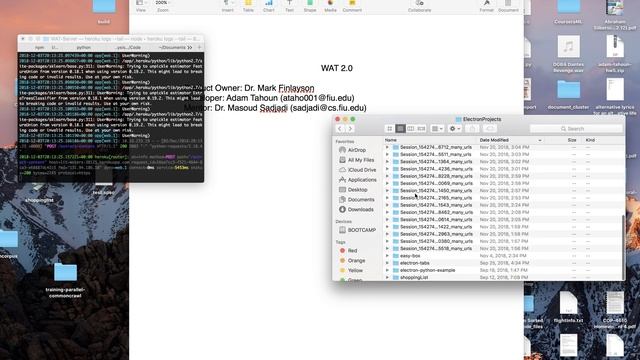Expand the Session_154274...1450_many_urls folder
Viewport: 640px width, 360px height.
[x=387, y=191]
